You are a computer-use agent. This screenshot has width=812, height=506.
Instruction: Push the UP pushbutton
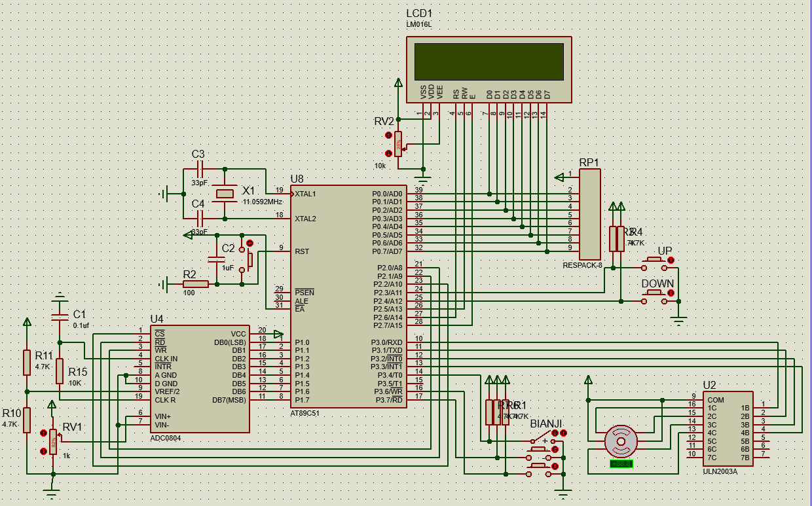click(655, 264)
